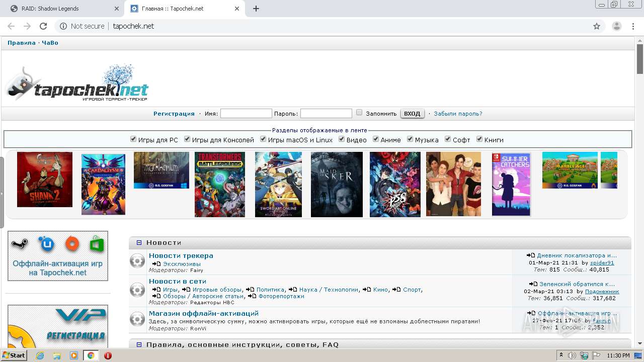Viewport: 644px width, 362px height.
Task: Open the Chrome three-dot menu
Action: point(633,26)
